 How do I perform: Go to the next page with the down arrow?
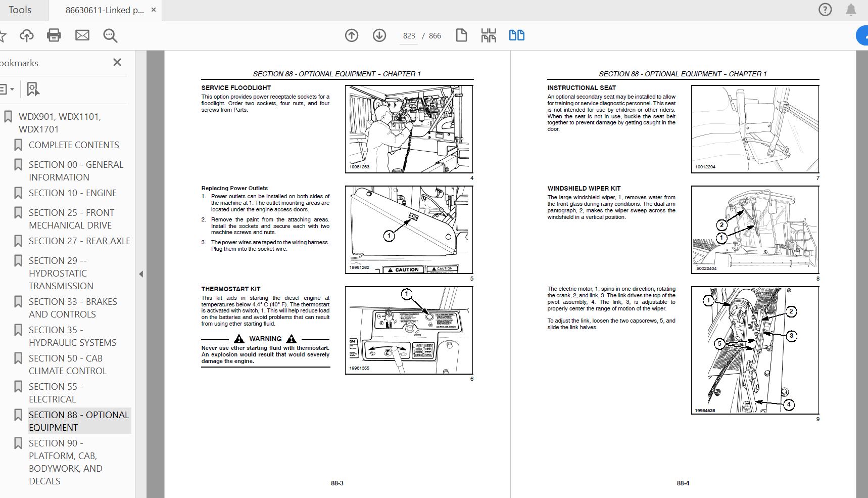click(379, 35)
